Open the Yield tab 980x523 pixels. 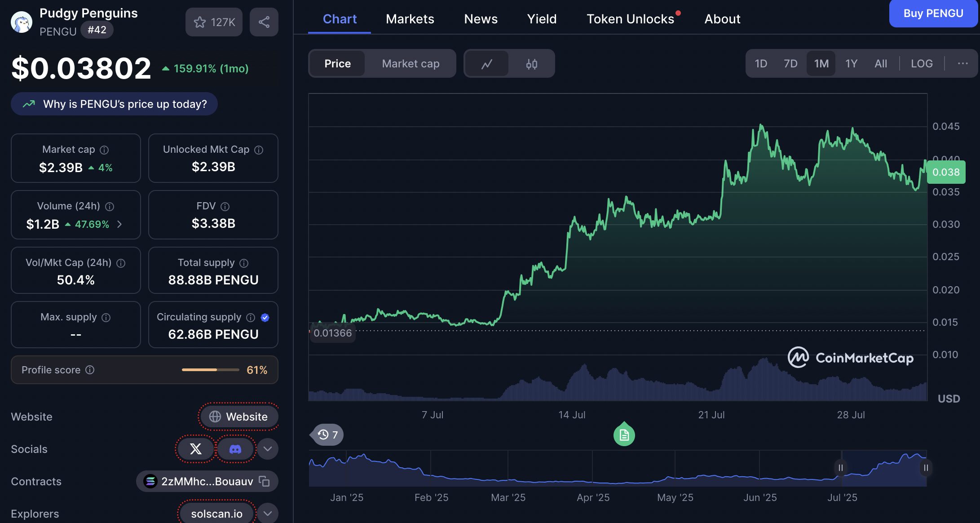[542, 19]
